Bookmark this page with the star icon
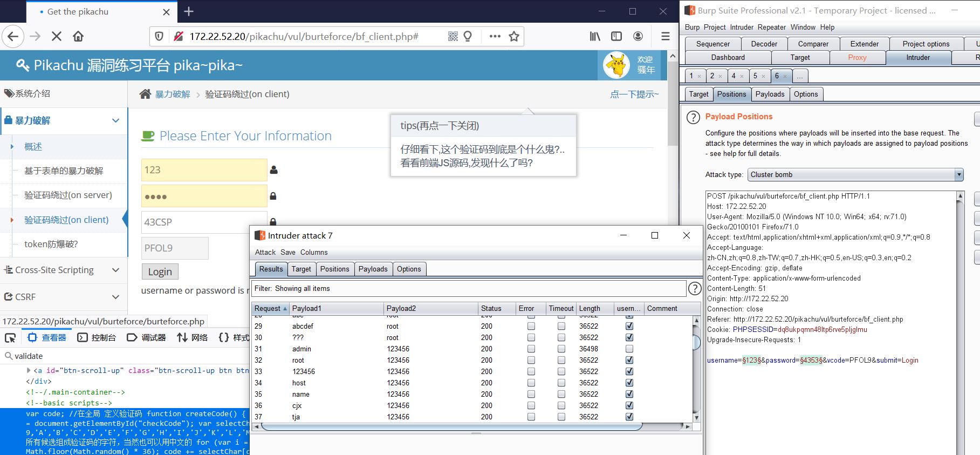The width and height of the screenshot is (980, 455). pos(514,36)
